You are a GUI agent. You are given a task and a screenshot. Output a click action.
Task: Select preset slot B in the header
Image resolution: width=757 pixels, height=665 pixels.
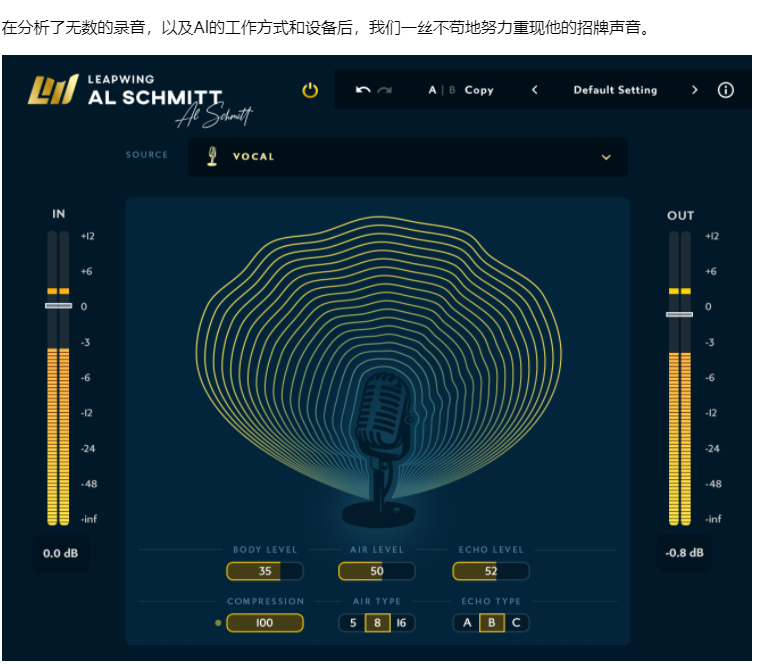452,90
